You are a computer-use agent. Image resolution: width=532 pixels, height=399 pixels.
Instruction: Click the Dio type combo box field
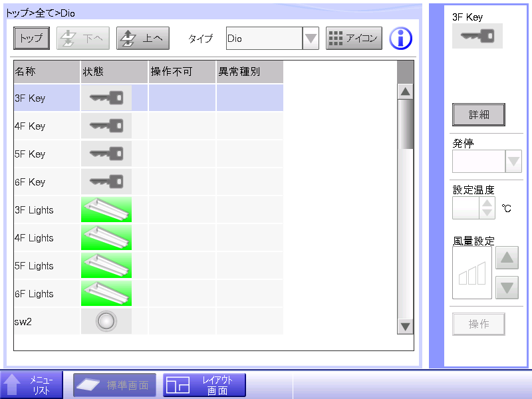point(264,39)
